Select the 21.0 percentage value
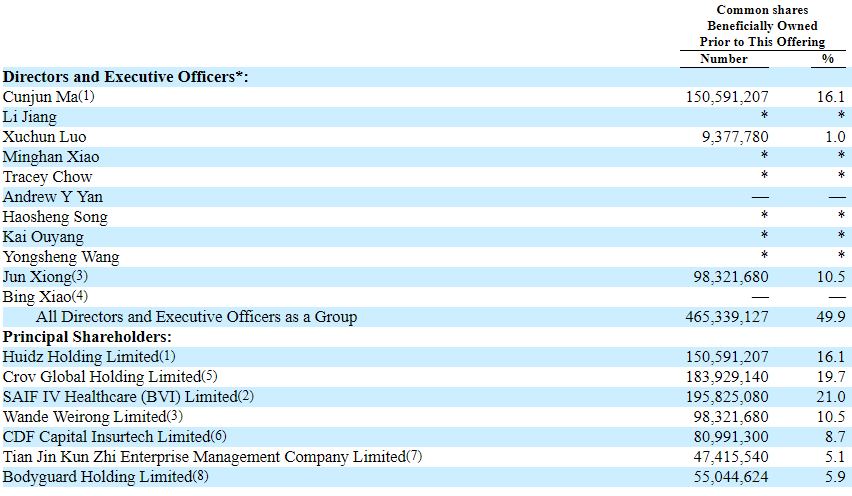 [831, 397]
